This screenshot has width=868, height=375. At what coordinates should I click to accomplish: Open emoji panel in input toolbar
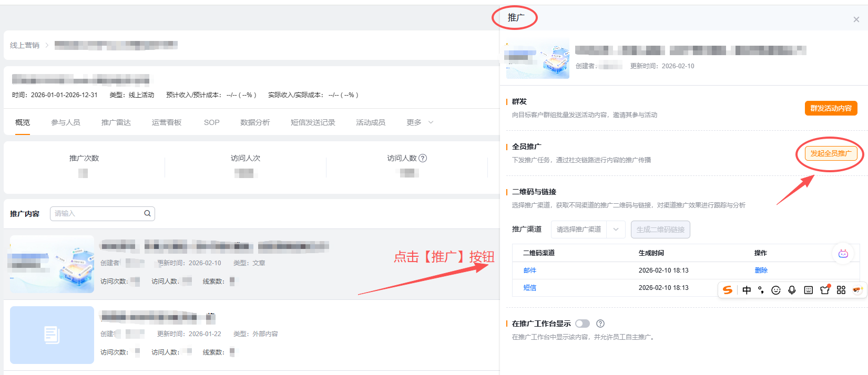point(776,290)
